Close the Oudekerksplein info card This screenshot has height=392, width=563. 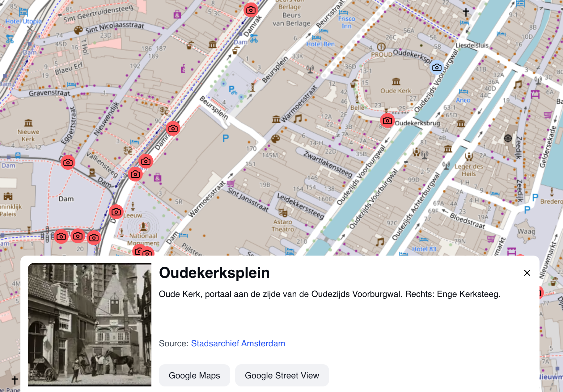pyautogui.click(x=527, y=273)
